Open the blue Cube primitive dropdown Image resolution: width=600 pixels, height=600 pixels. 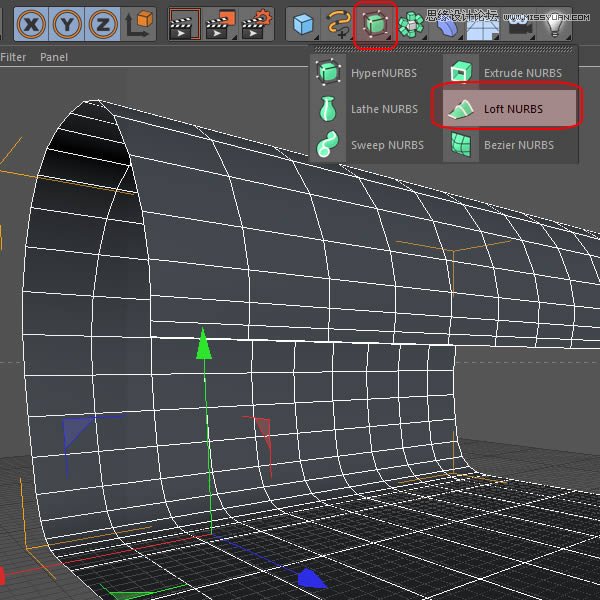pyautogui.click(x=303, y=22)
